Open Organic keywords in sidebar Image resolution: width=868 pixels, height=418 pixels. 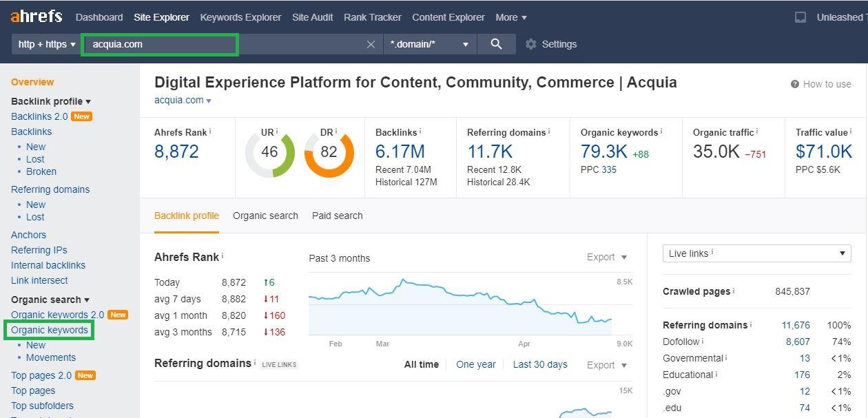(x=50, y=330)
